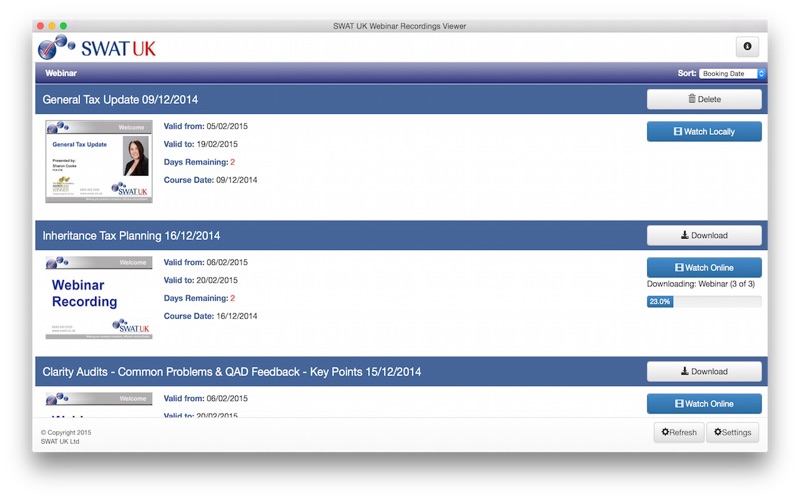Click the window title SWAT UK Webinar Recordings Viewer

pos(399,26)
